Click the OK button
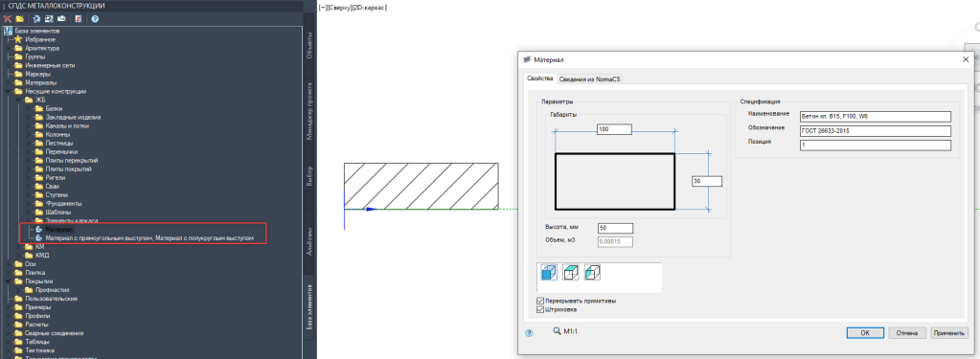The height and width of the screenshot is (359, 980). (864, 333)
